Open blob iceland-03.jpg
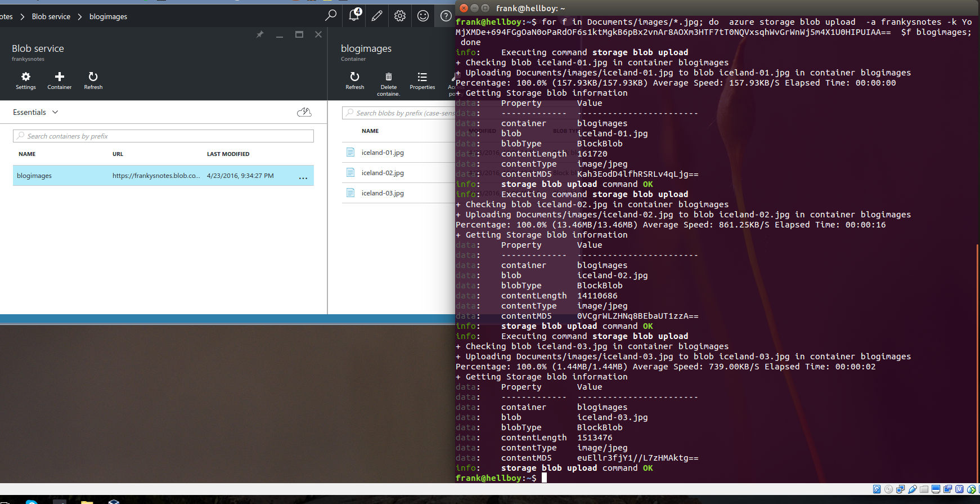 [x=383, y=193]
